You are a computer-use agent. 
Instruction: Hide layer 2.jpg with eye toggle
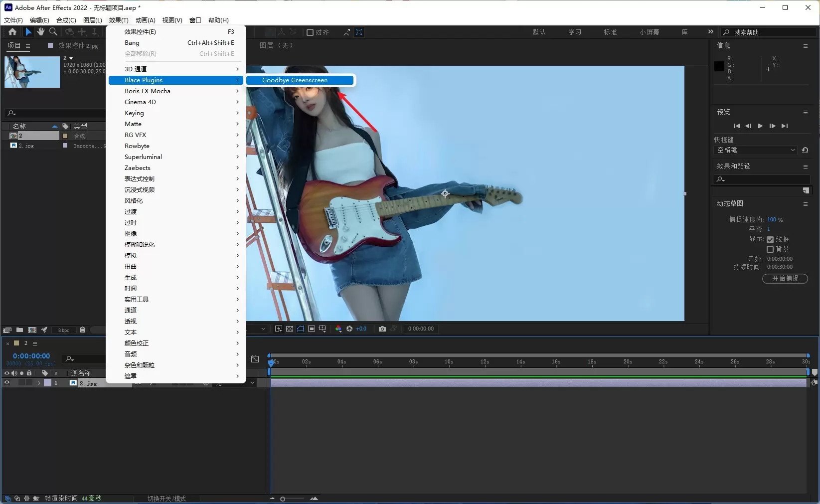[7, 383]
